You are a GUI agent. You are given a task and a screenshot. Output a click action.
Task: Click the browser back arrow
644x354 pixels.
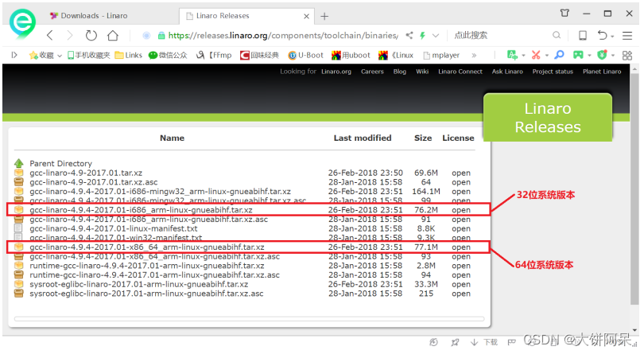(50, 35)
